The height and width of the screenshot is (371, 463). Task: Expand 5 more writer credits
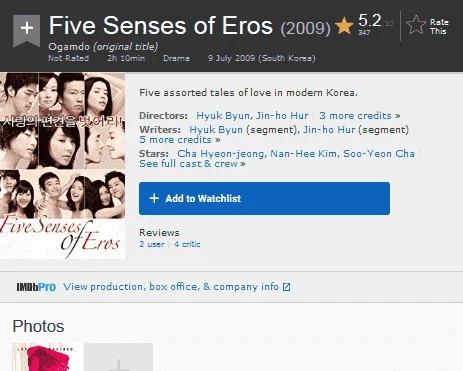[180, 140]
